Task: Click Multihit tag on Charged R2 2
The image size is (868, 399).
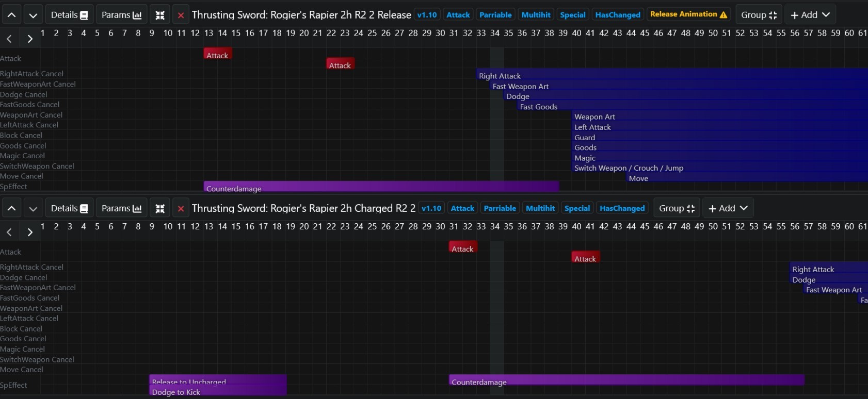Action: point(540,208)
